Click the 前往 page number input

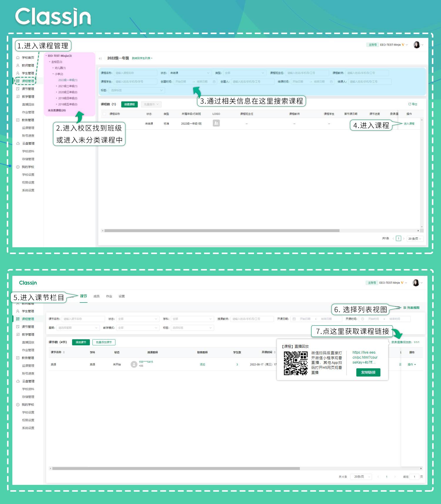click(x=414, y=477)
